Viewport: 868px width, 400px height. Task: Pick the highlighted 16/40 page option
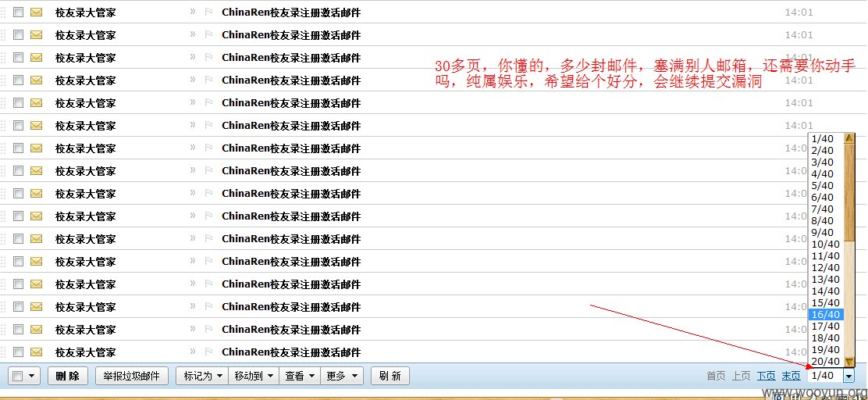[826, 315]
